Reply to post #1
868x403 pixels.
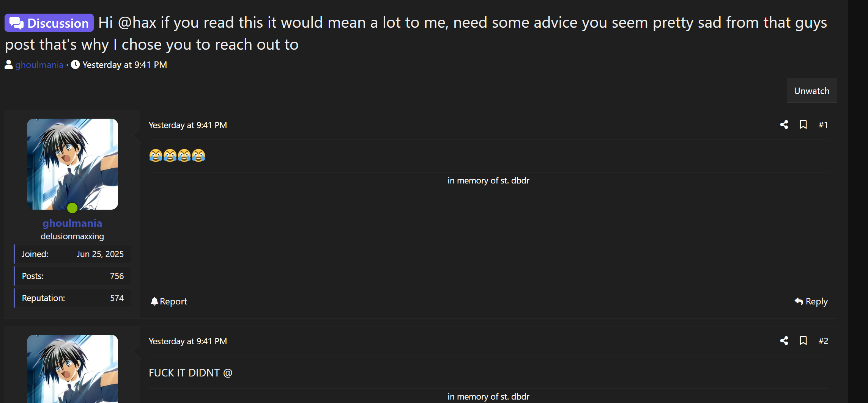coord(811,301)
